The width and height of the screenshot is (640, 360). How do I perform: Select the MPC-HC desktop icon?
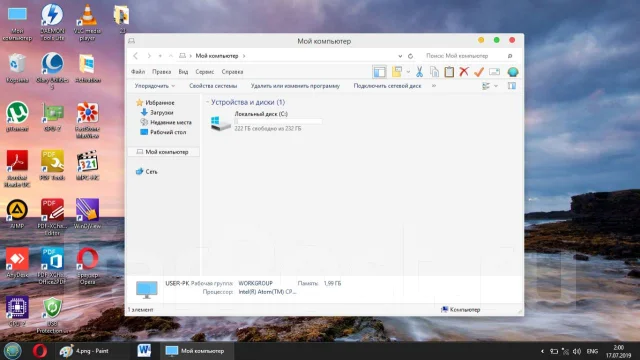(x=87, y=165)
